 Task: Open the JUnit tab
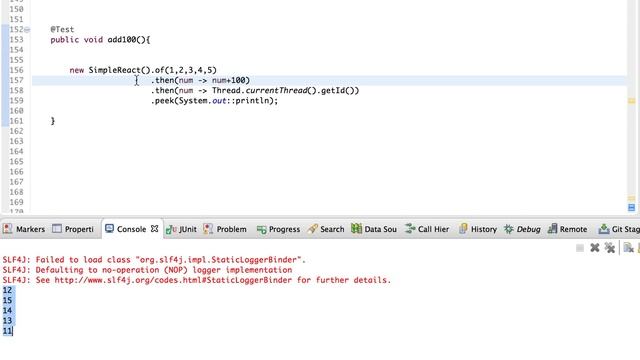[x=188, y=229]
